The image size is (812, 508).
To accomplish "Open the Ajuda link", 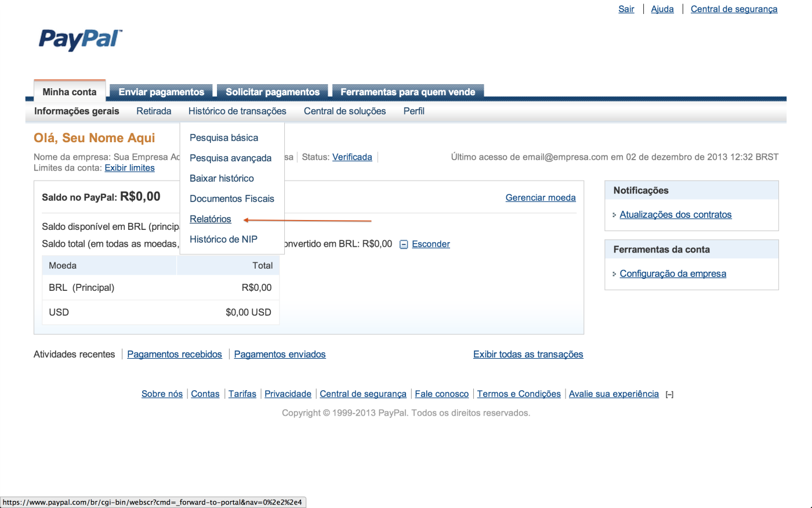I will (x=662, y=9).
